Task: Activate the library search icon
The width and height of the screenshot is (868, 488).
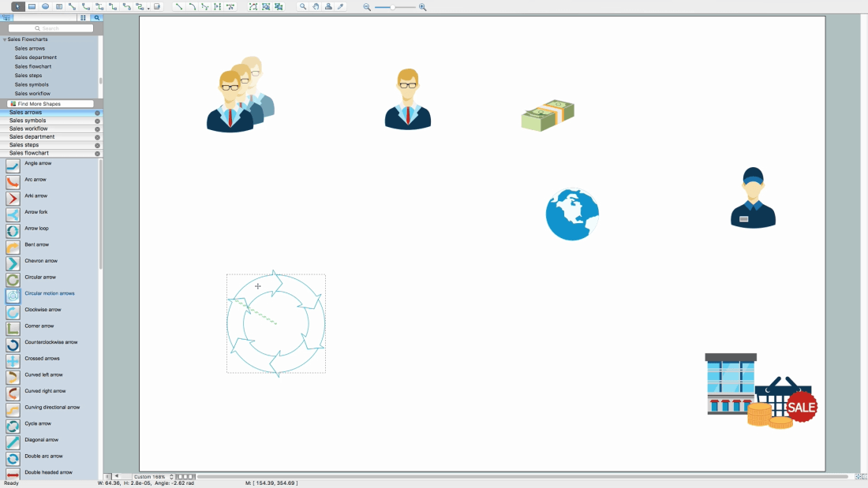Action: point(97,17)
